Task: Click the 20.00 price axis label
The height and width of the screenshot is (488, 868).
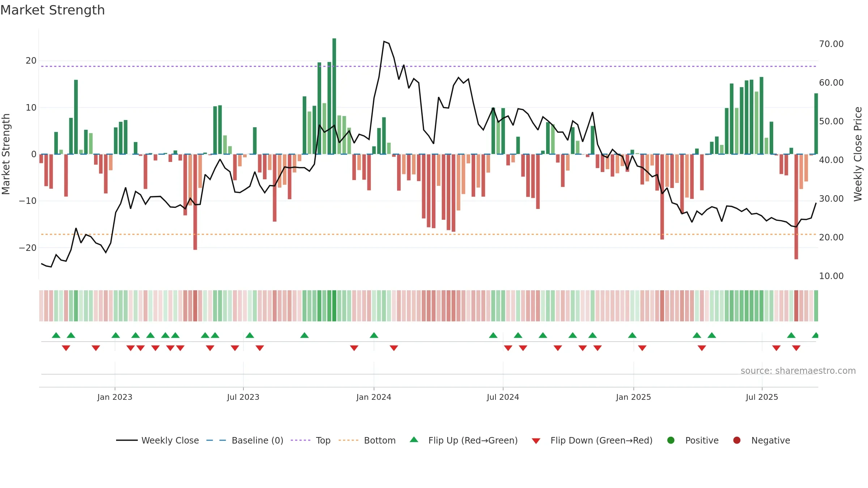Action: click(831, 237)
